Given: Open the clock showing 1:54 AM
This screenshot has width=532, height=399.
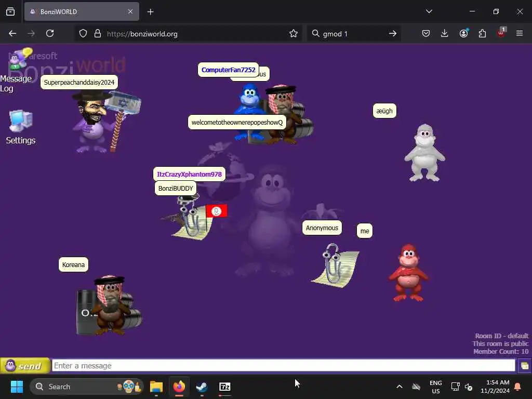Looking at the screenshot, I should (495, 387).
